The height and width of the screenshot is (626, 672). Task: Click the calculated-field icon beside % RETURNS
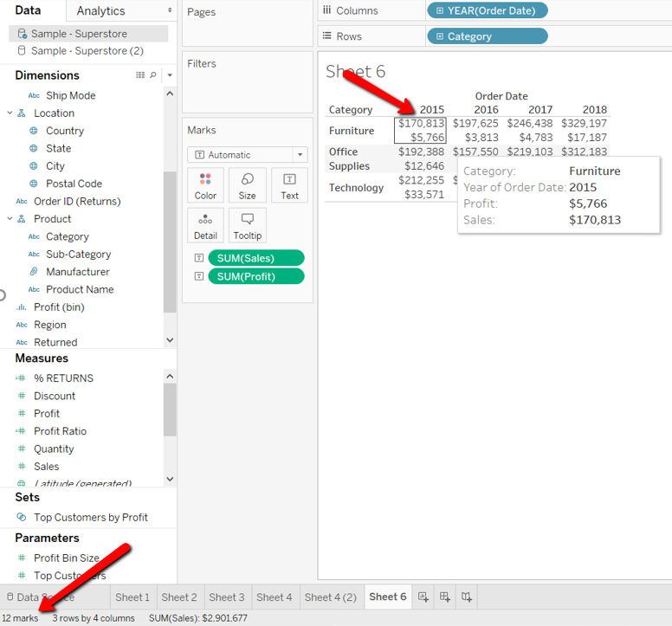pyautogui.click(x=21, y=378)
